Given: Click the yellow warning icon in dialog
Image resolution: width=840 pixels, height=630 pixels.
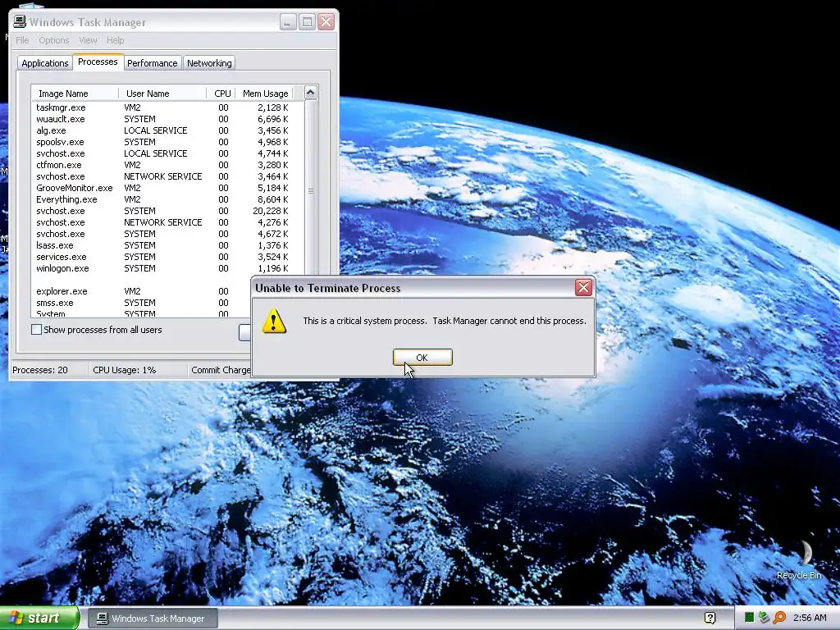Looking at the screenshot, I should click(x=274, y=321).
